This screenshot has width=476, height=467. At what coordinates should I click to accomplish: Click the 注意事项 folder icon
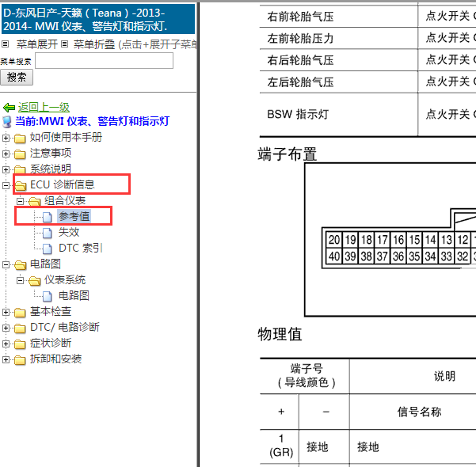pyautogui.click(x=20, y=154)
